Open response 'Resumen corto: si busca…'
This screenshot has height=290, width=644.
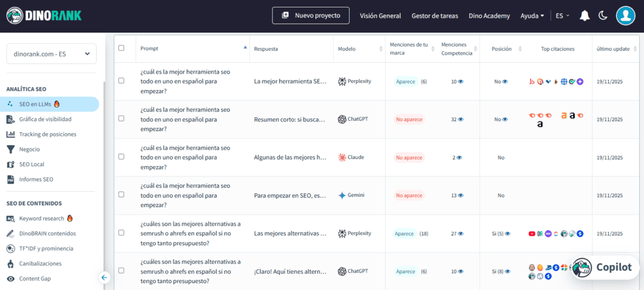291,120
